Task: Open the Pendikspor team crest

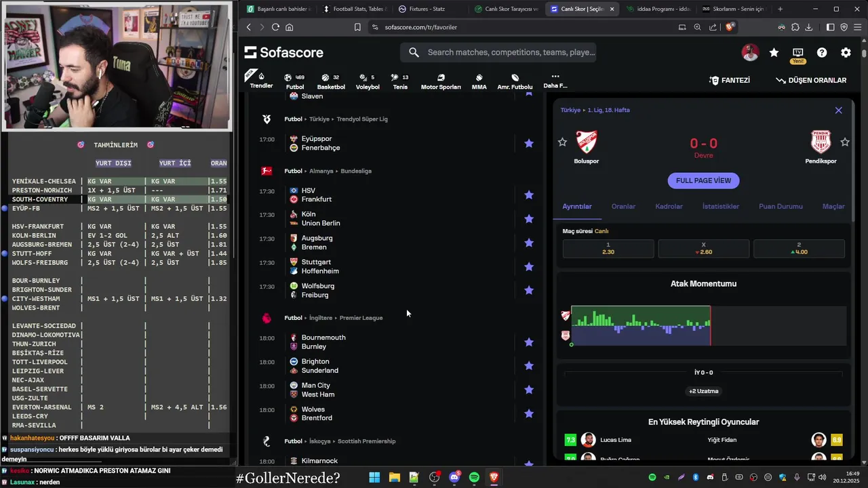Action: pyautogui.click(x=821, y=142)
